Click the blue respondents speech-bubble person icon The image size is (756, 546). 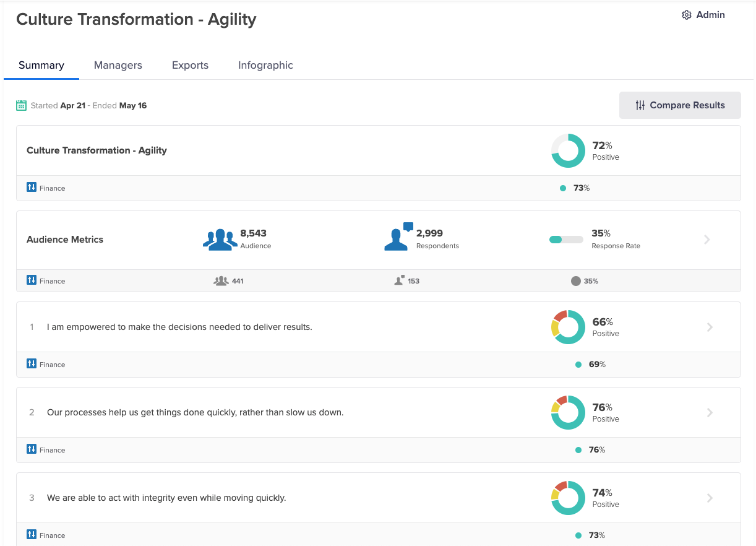click(398, 236)
